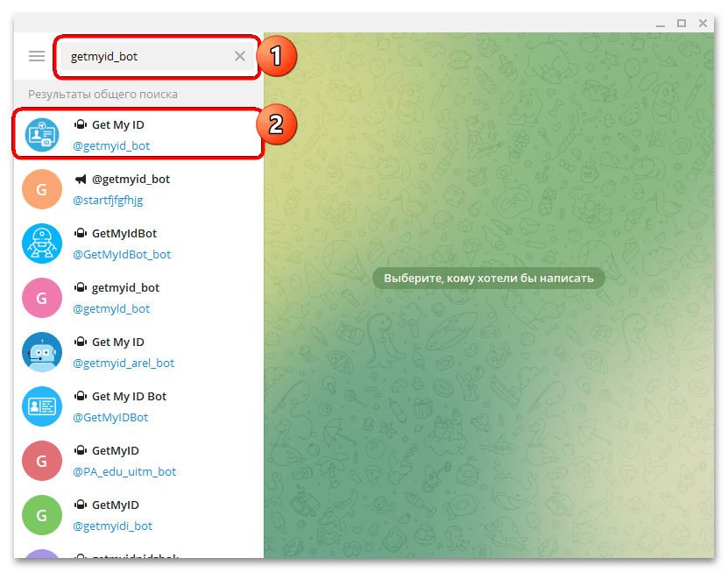This screenshot has width=728, height=572.
Task: Click the orange G avatar for @startfjfgfhjg
Action: tap(42, 189)
